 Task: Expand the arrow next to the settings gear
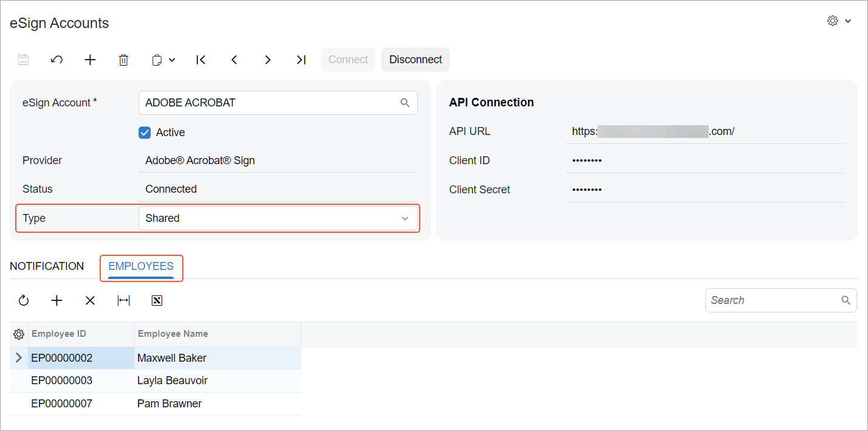point(848,21)
